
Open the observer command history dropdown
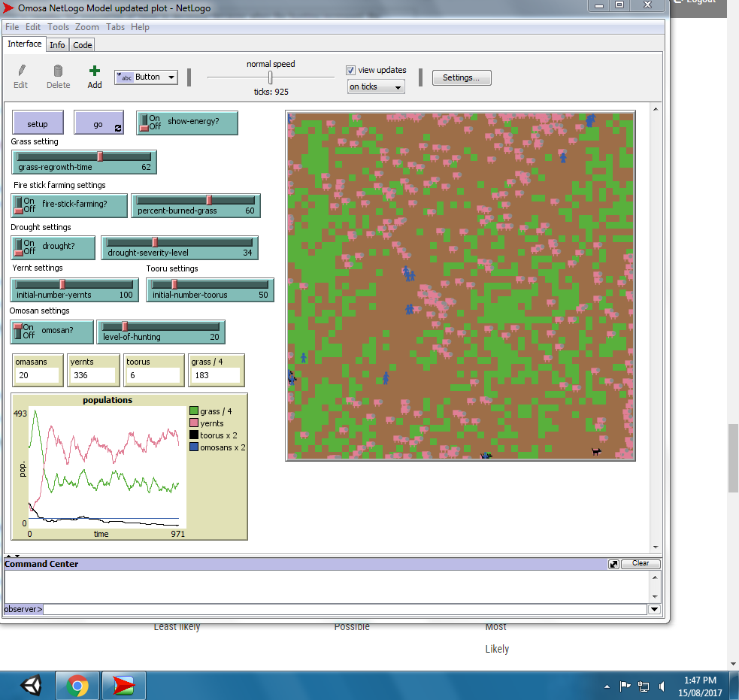tap(654, 609)
